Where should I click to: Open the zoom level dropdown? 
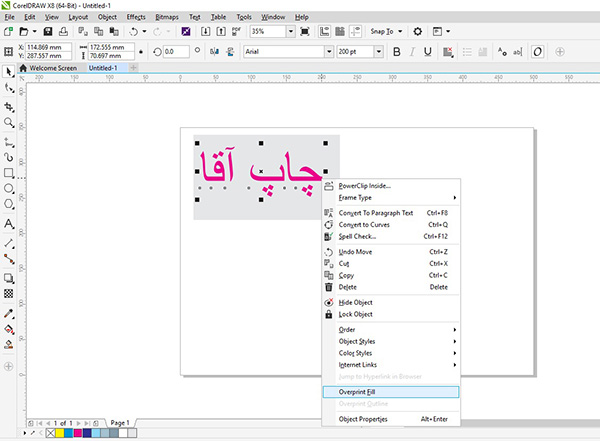(291, 31)
